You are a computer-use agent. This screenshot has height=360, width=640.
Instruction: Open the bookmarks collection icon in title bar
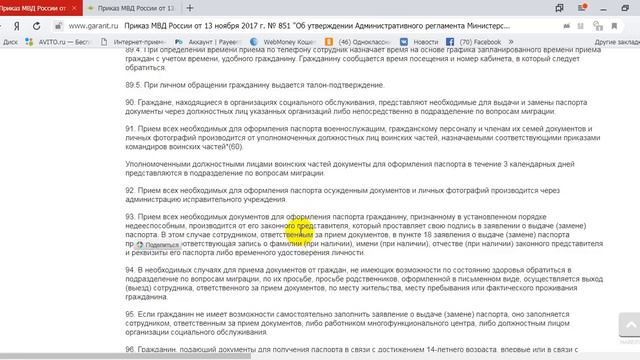[x=559, y=8]
